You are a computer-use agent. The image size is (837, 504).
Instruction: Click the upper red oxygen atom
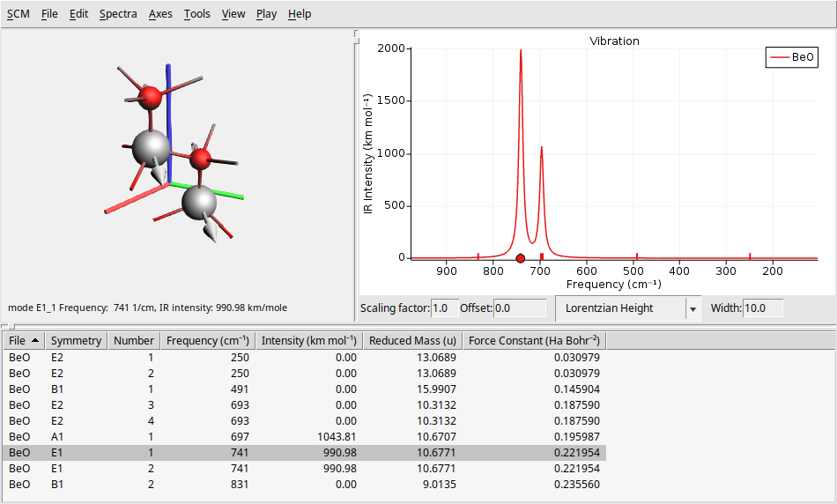[x=151, y=97]
